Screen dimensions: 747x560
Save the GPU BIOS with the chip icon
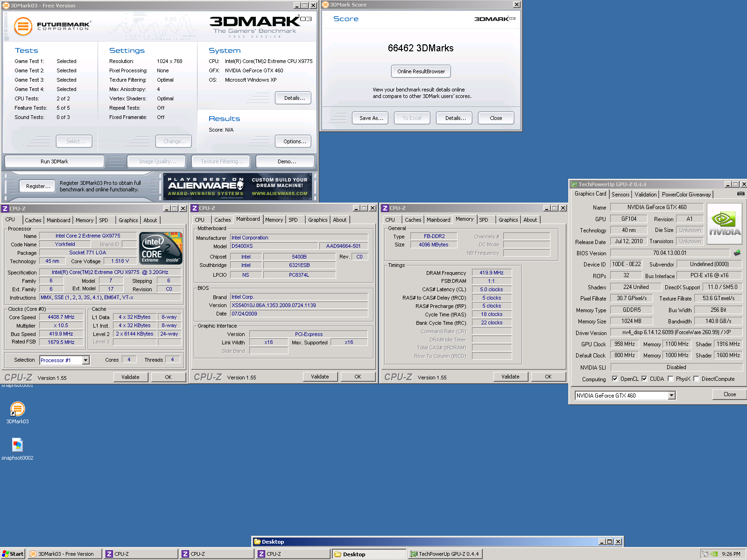pos(737,253)
